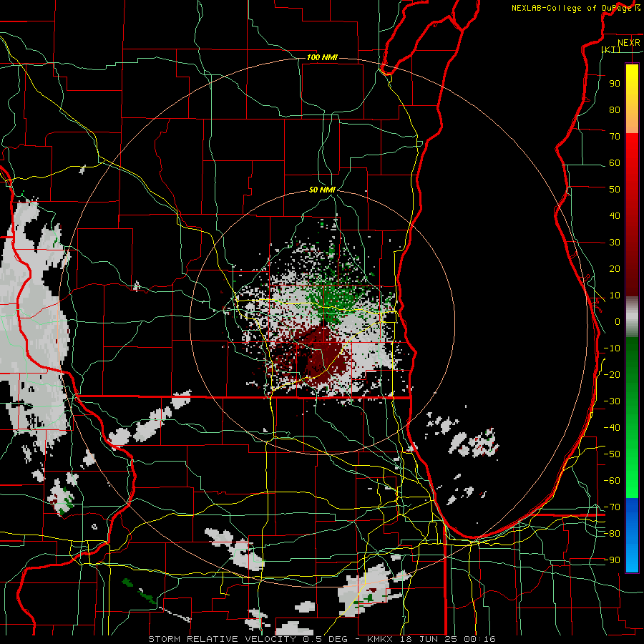This screenshot has width=644, height=644.
Task: Select the 0 value on velocity scale
Action: point(618,322)
